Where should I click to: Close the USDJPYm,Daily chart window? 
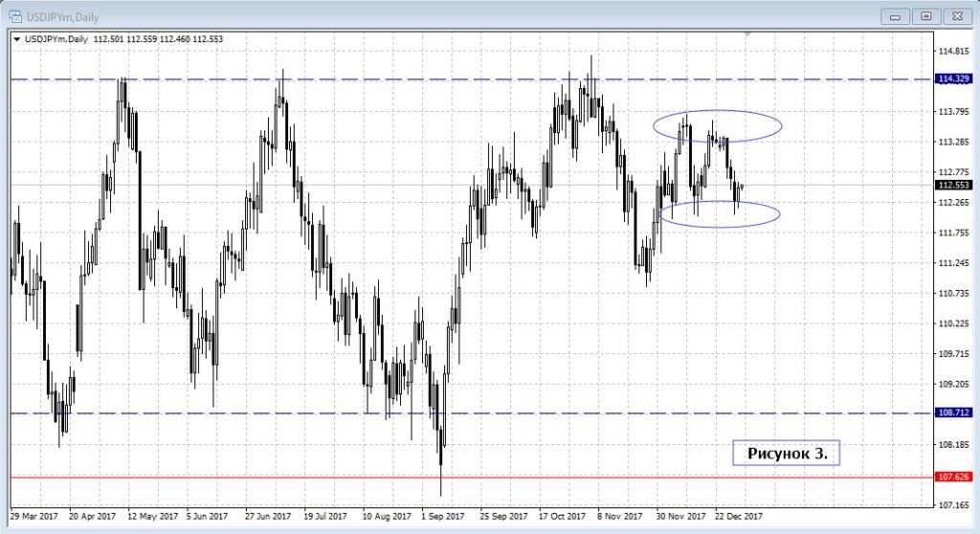pos(955,15)
